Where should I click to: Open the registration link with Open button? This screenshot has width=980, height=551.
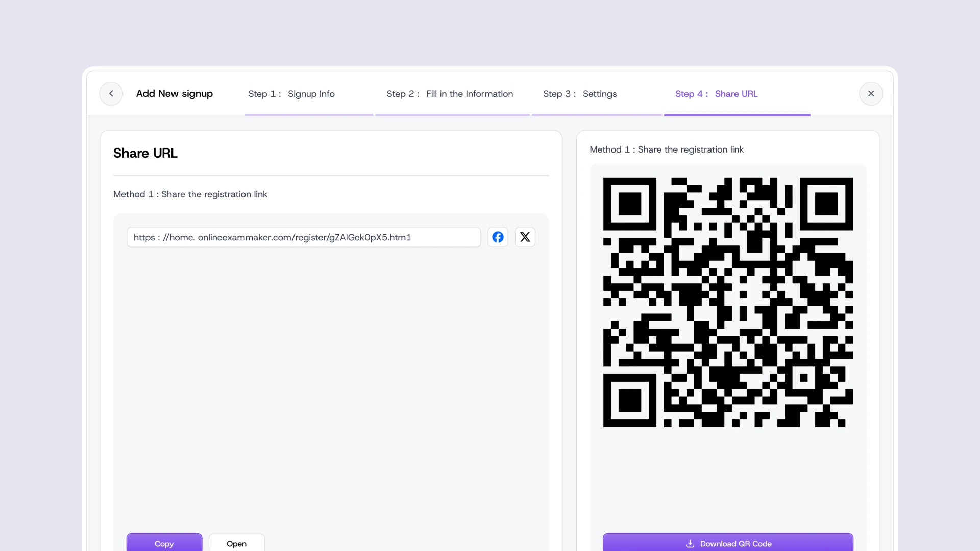[x=236, y=543]
